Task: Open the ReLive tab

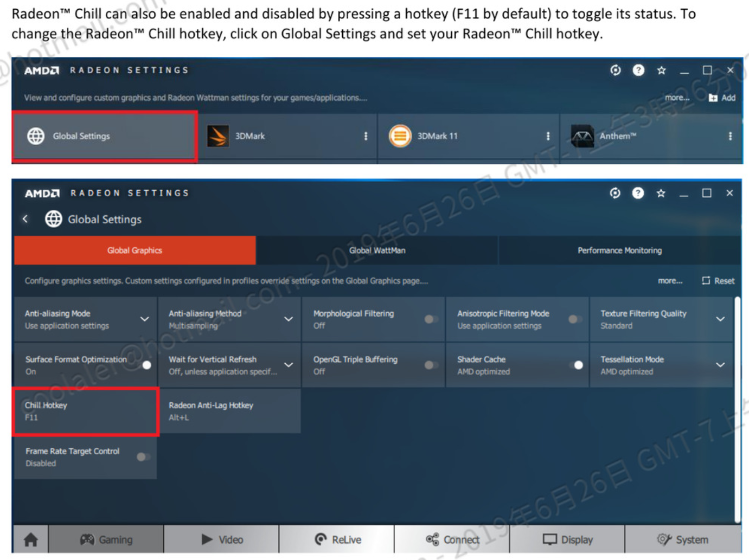Action: point(337,539)
